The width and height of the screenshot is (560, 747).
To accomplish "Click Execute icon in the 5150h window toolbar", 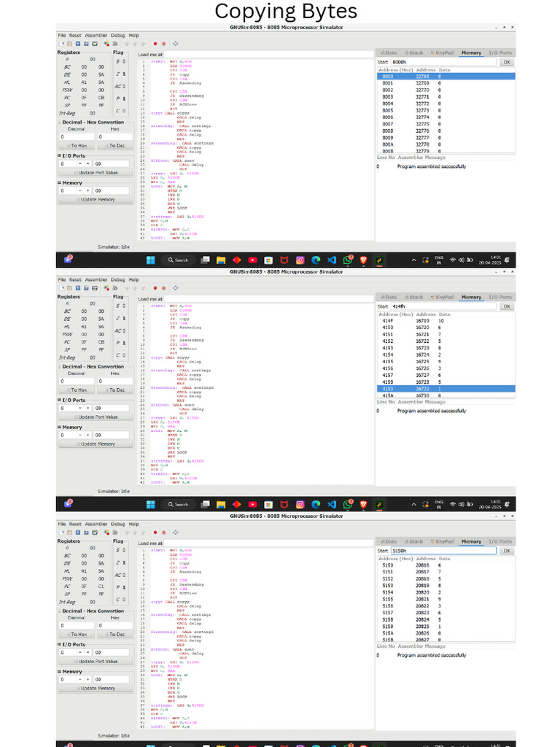I will 114,533.
